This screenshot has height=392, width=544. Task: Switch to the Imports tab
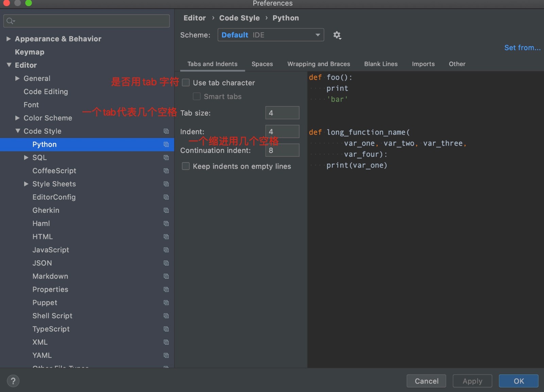[x=423, y=64]
